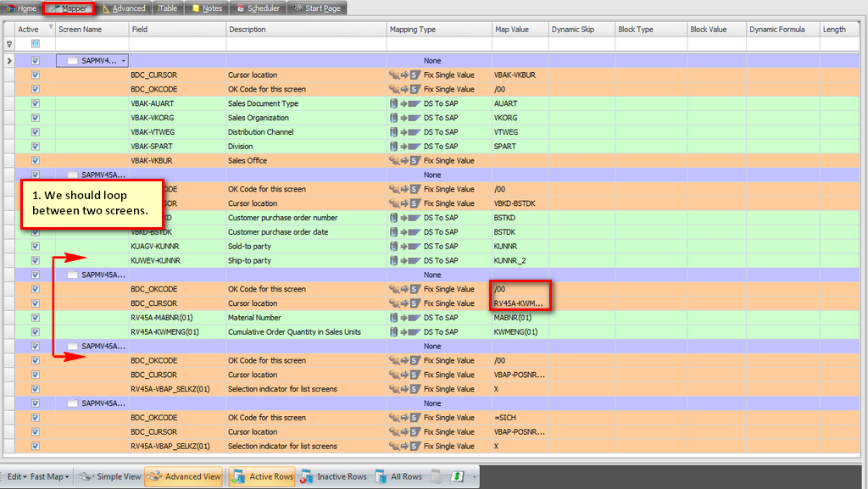This screenshot has width=868, height=489.
Task: Click the filter pin in Active column header
Action: click(51, 26)
